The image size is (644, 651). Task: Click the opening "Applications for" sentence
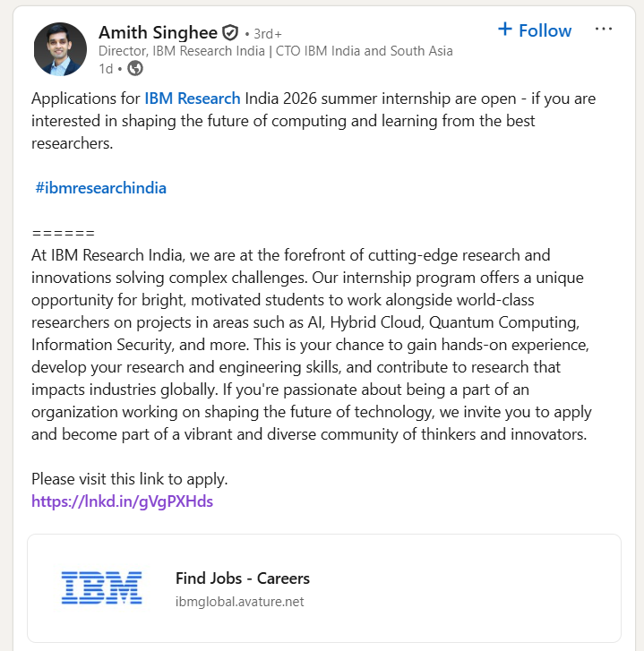pos(86,99)
